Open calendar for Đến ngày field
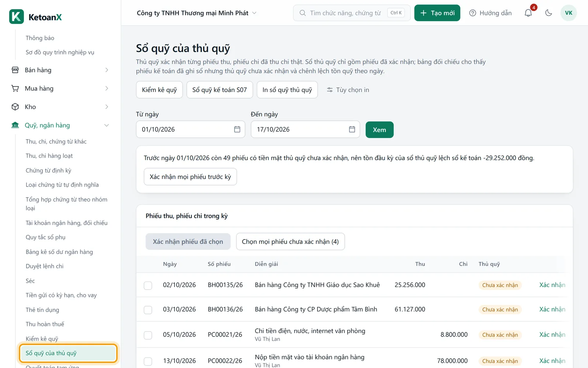588x368 pixels. [x=352, y=129]
